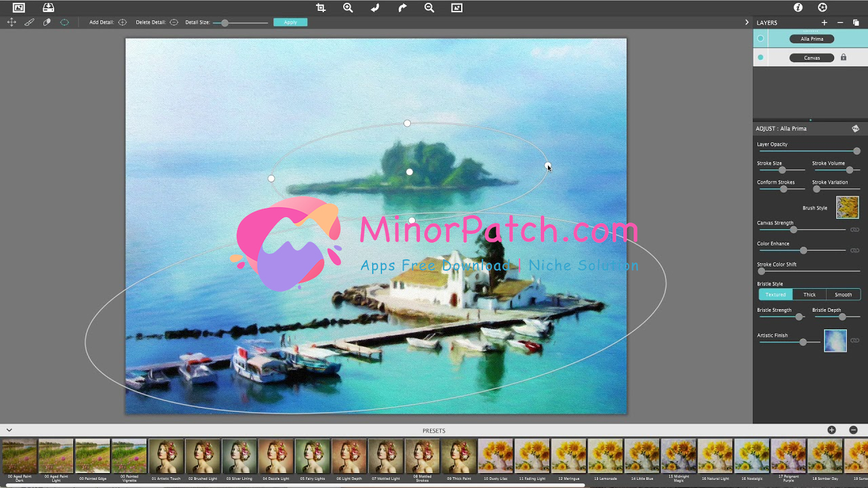Select the ellipse detail tool
868x488 pixels.
click(x=64, y=22)
